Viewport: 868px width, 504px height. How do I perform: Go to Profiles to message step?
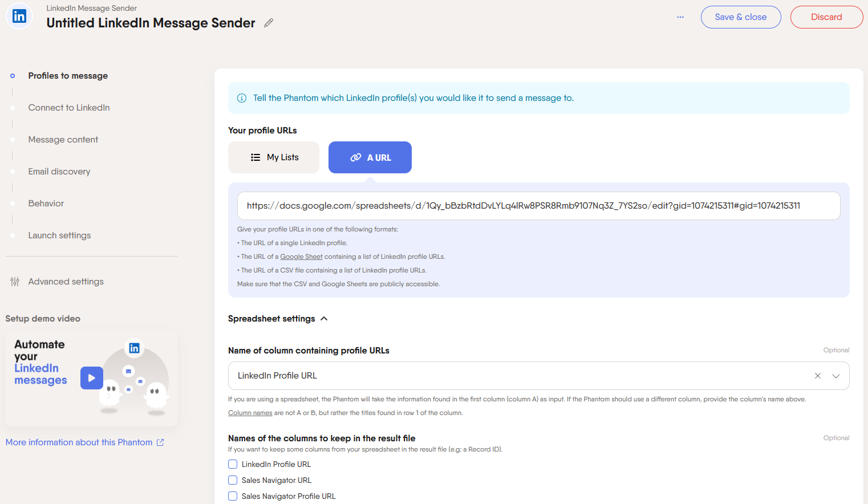point(68,76)
